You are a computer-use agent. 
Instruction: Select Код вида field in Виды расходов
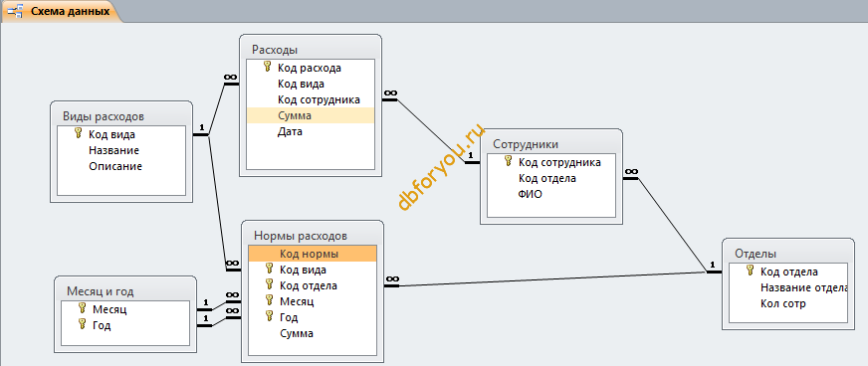pos(121,134)
